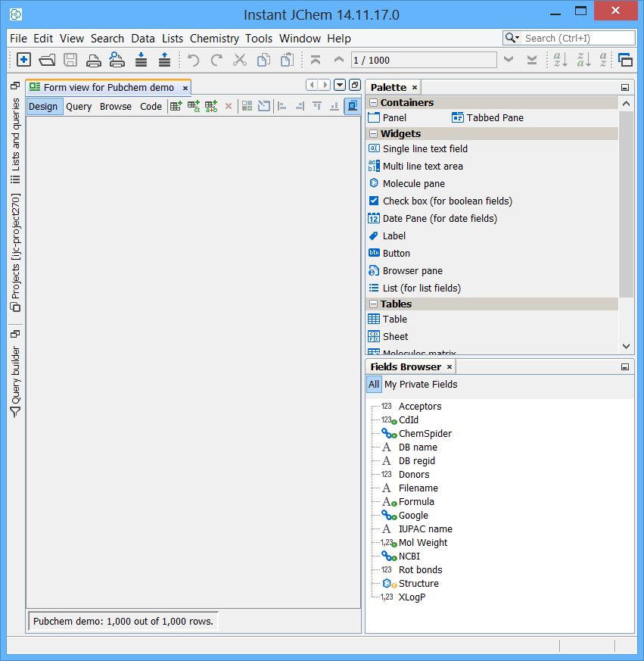This screenshot has height=661, width=644.
Task: Toggle the Projects jc-project270 side panel
Action: click(14, 250)
